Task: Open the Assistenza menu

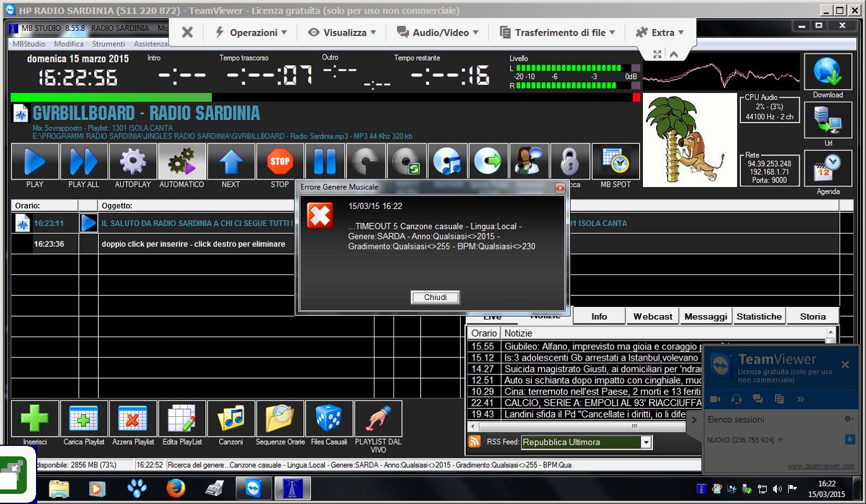Action: pos(150,44)
